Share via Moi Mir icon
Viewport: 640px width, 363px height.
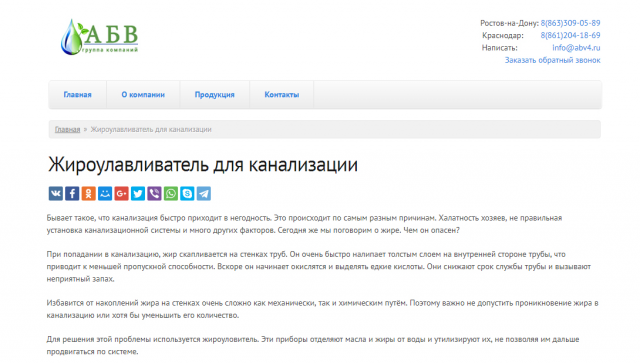105,194
